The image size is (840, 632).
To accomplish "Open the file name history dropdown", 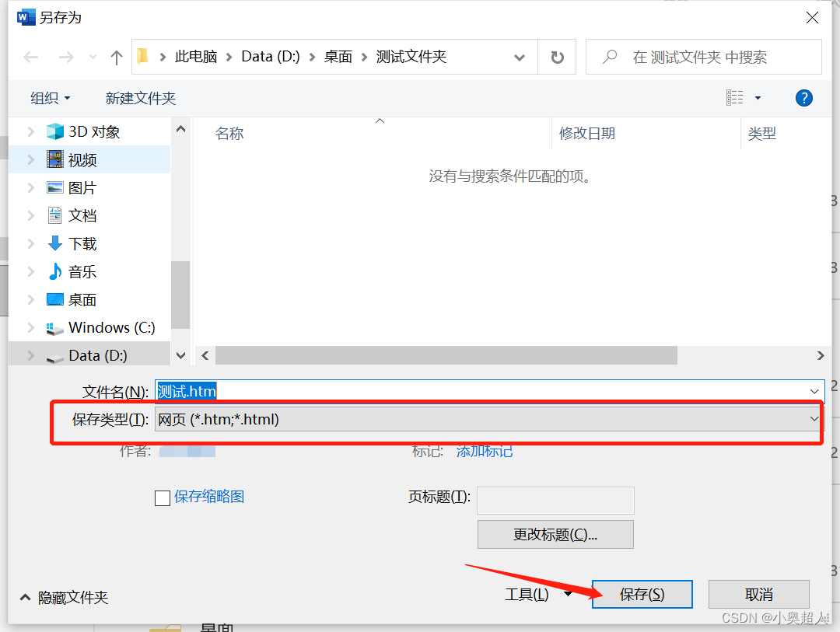I will pyautogui.click(x=814, y=392).
